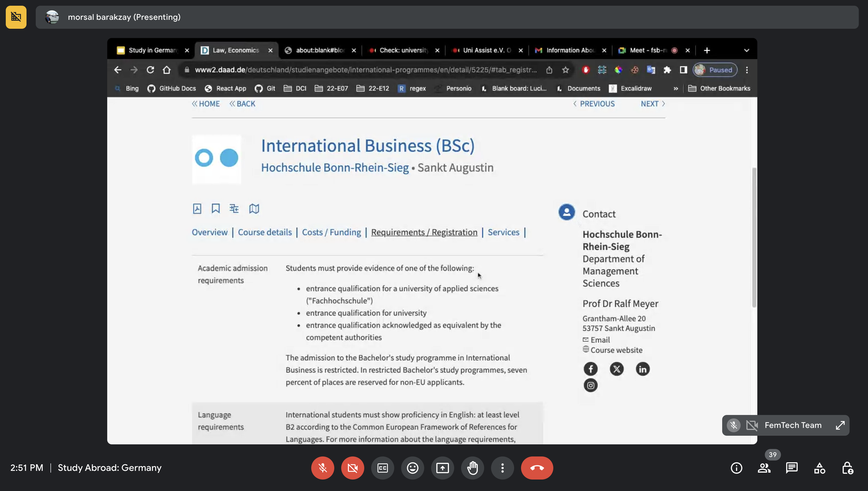This screenshot has width=868, height=491.
Task: Open the Costs / Funding section
Action: click(331, 232)
